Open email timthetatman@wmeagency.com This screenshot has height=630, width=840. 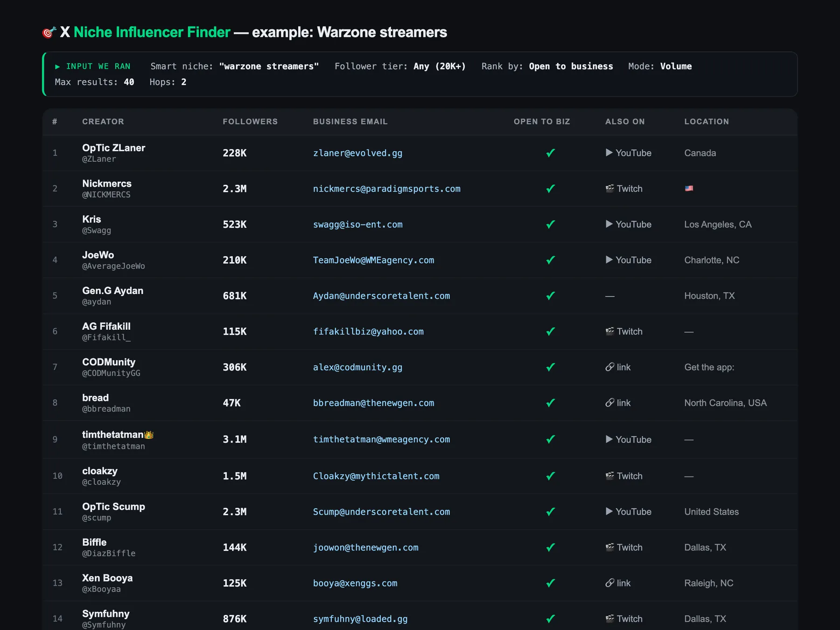pyautogui.click(x=382, y=439)
